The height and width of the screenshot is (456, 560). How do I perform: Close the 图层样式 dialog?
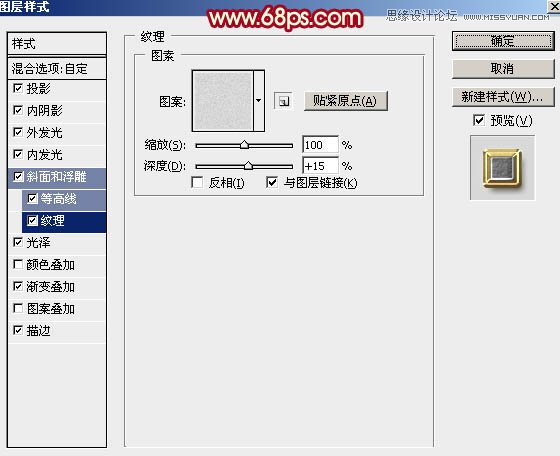[x=554, y=6]
